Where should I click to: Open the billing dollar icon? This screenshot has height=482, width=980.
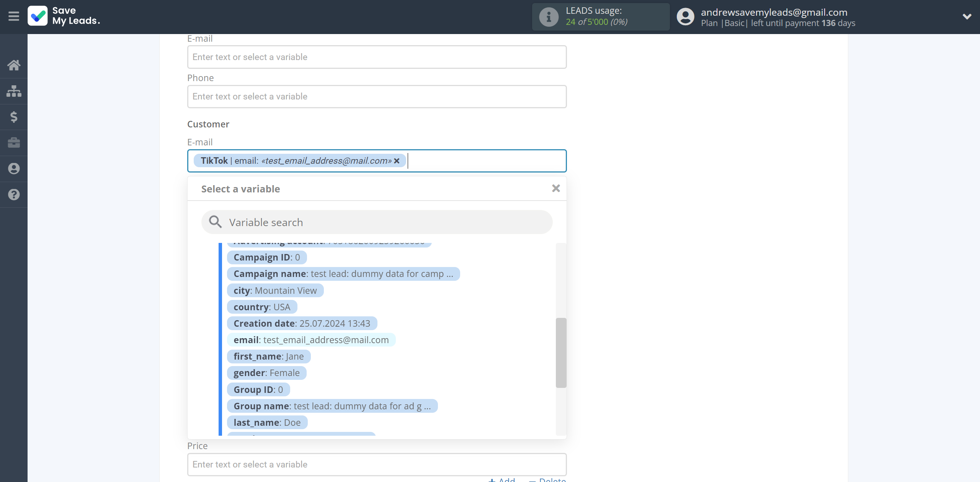click(x=14, y=117)
